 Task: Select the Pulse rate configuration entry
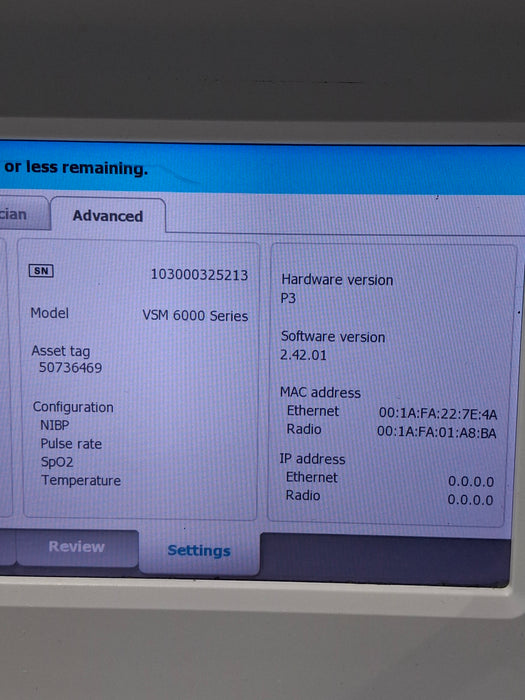(x=71, y=444)
